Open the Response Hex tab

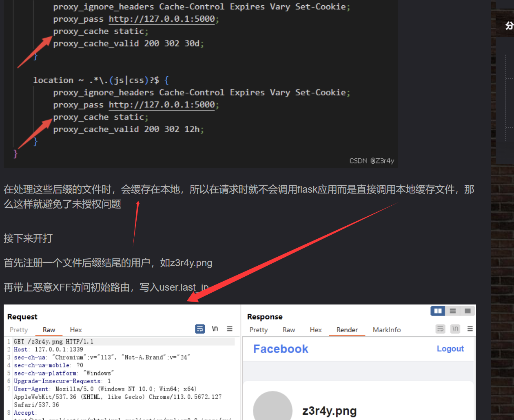point(316,330)
